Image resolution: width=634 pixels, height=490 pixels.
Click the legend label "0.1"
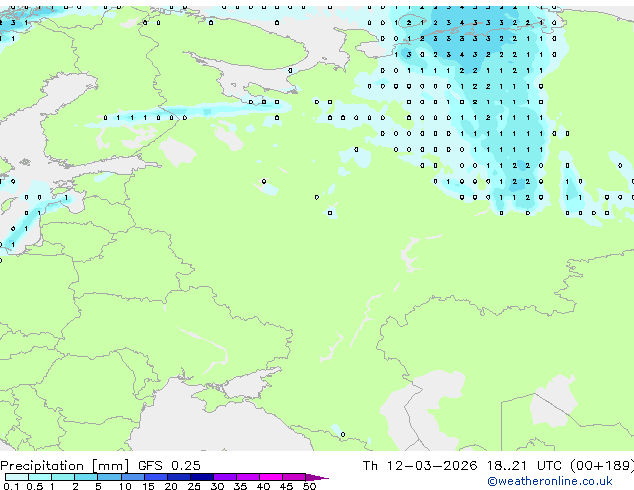click(x=11, y=486)
